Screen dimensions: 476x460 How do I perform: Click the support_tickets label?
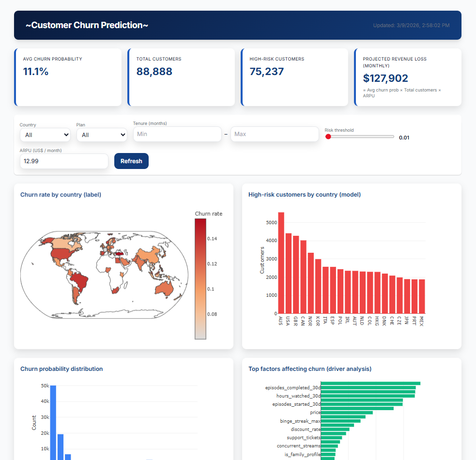304,438
